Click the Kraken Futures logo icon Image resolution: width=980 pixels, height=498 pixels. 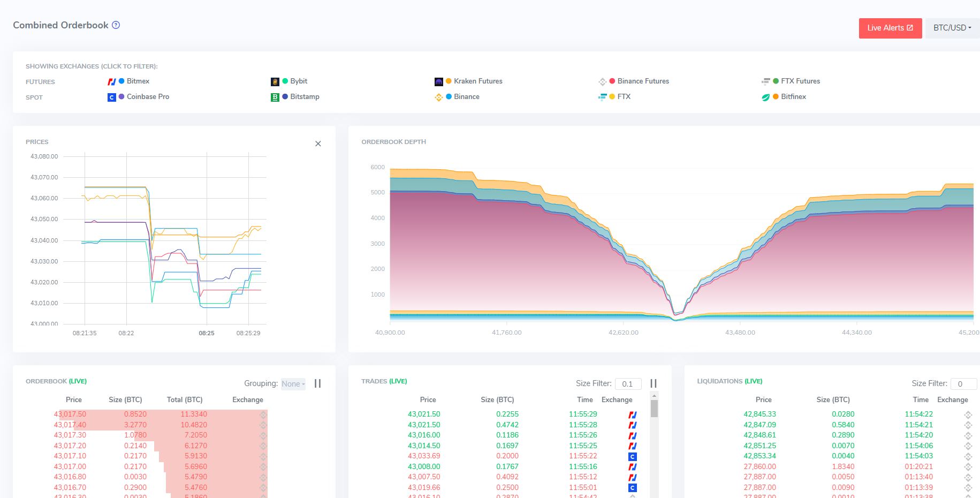click(x=438, y=82)
